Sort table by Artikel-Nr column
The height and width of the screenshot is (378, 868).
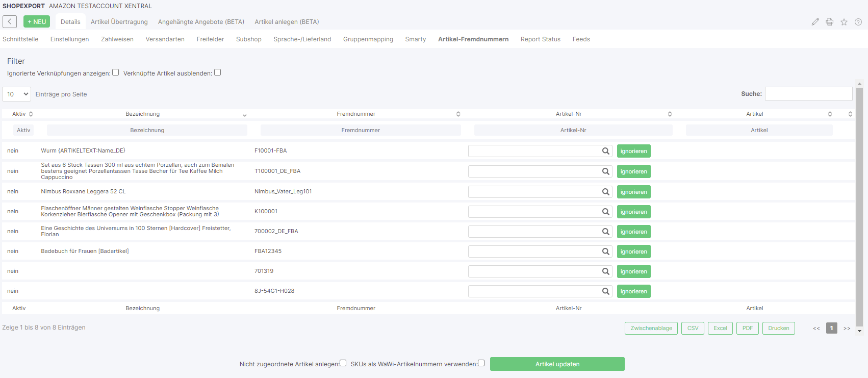pos(568,114)
